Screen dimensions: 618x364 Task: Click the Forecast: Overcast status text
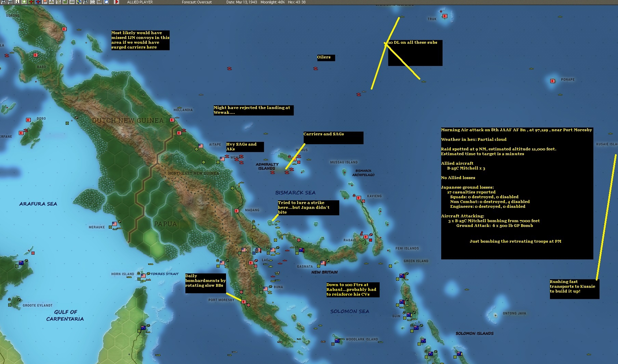pos(197,2)
